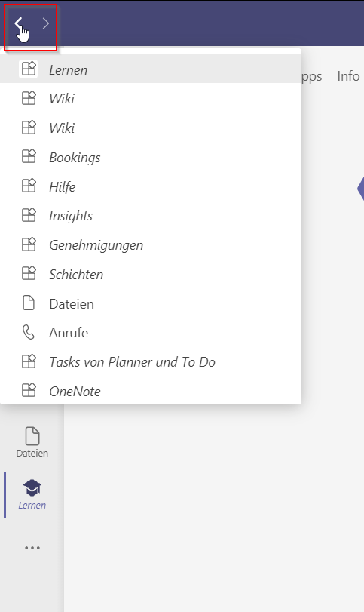This screenshot has height=612, width=364.
Task: Click the back navigation arrow
Action: [x=18, y=23]
